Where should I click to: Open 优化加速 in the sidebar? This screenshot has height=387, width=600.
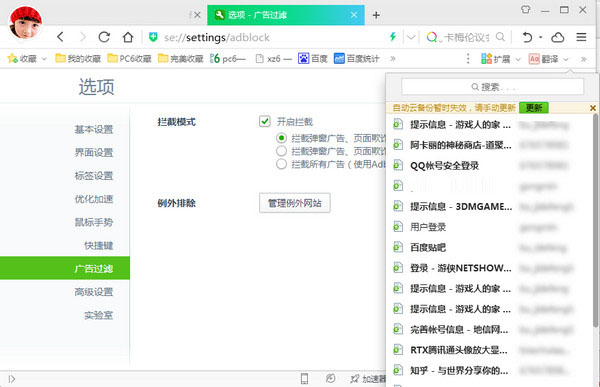pyautogui.click(x=94, y=199)
